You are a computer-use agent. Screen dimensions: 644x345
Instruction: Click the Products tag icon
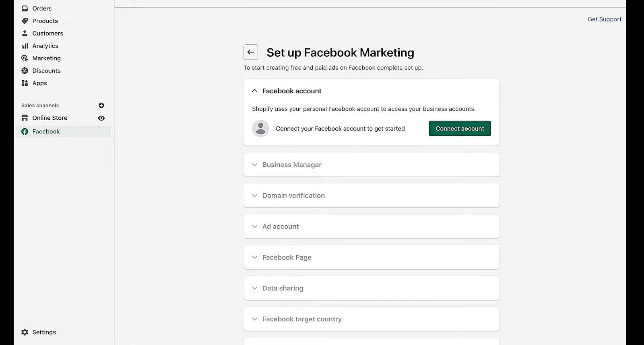(25, 21)
